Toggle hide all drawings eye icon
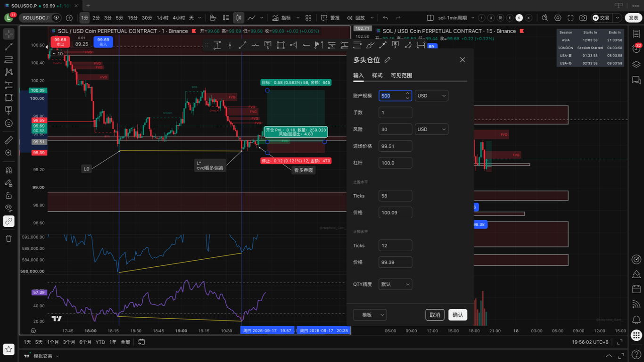Image resolution: width=644 pixels, height=362 pixels. (x=8, y=208)
